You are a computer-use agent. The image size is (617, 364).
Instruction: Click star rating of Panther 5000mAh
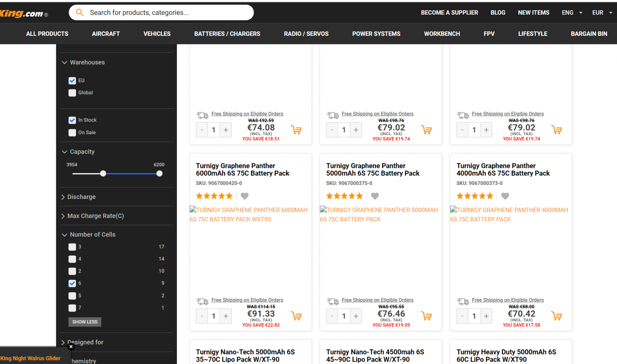pyautogui.click(x=345, y=196)
